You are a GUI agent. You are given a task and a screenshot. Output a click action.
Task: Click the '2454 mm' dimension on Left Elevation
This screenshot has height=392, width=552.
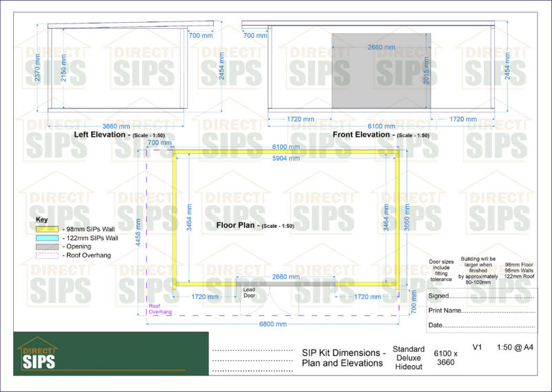point(221,66)
